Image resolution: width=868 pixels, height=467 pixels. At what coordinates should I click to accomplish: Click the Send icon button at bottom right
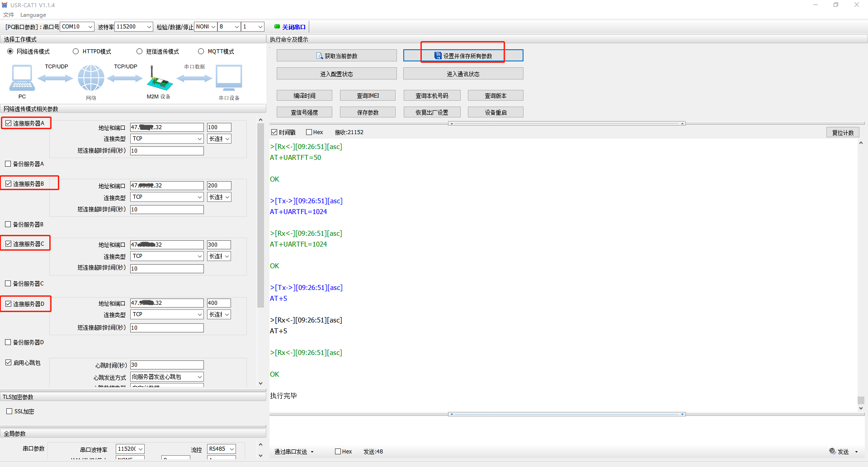[x=833, y=451]
